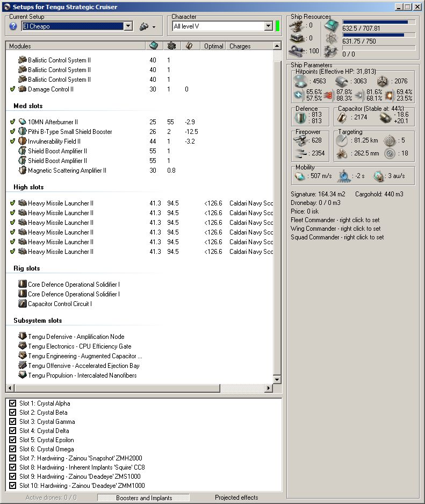Uncheck Slot 6: Crystal Omega implant
The width and height of the screenshot is (425, 504).
[12, 449]
